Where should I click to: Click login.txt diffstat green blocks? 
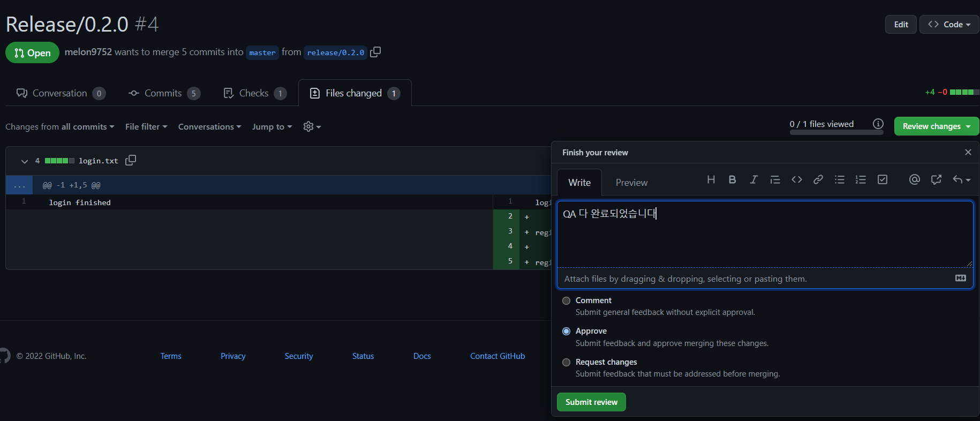coord(59,161)
